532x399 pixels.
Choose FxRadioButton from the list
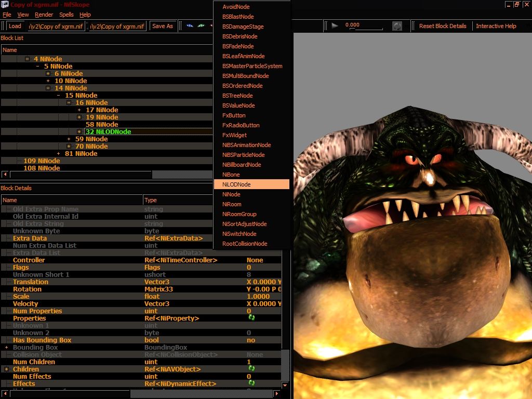[251, 125]
